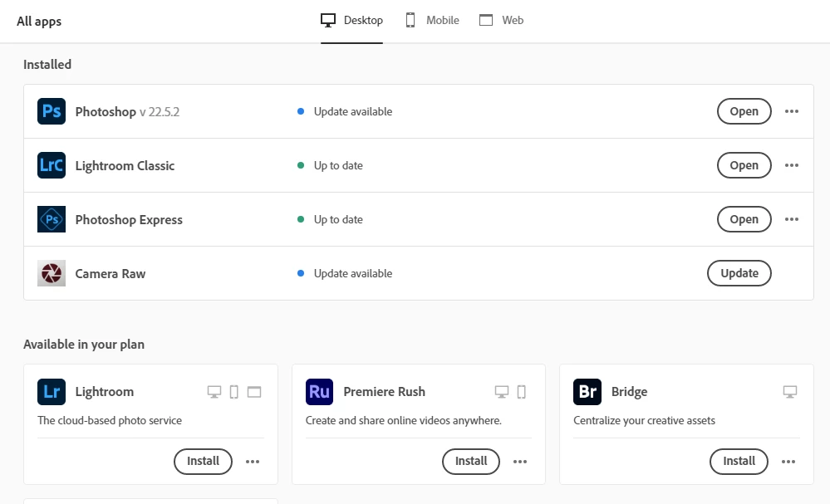The image size is (830, 504).
Task: Click the desktop platform icon on Lightroom card
Action: [x=214, y=392]
